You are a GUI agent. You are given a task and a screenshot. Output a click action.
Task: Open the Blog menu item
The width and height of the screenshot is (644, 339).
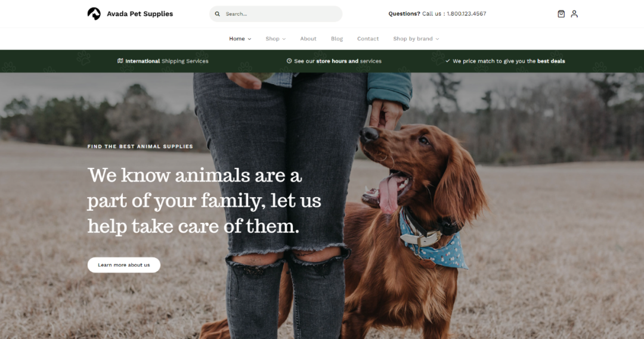[337, 39]
